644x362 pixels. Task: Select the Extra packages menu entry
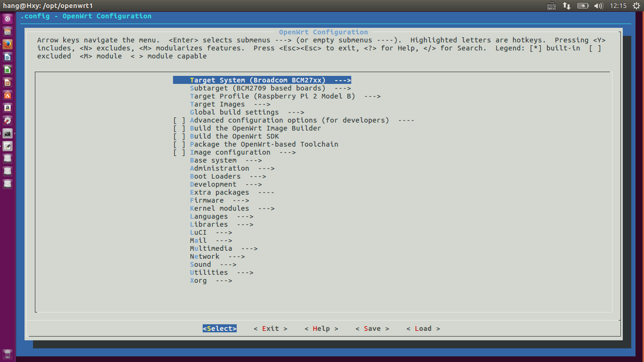click(232, 192)
